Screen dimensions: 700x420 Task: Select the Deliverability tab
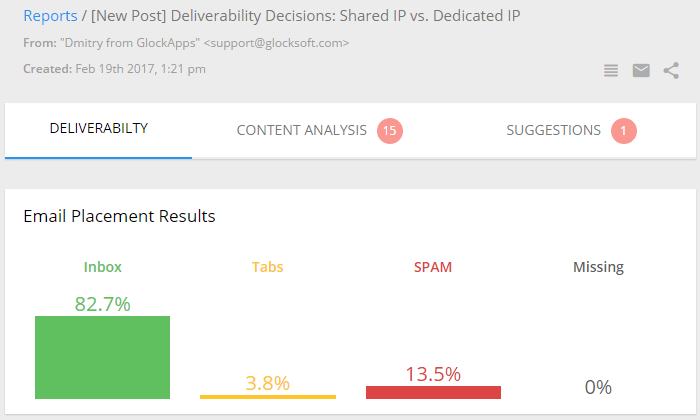pos(99,129)
